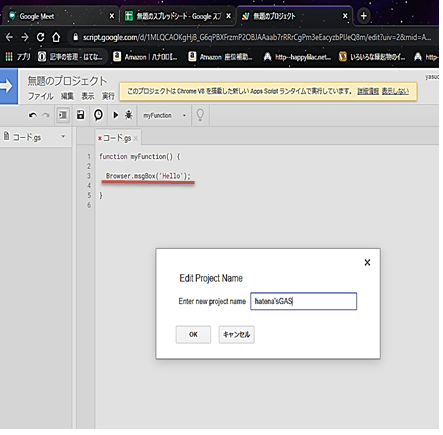Click the redo arrow in the toolbar
Viewport: 443px width, 435px height.
tap(46, 116)
